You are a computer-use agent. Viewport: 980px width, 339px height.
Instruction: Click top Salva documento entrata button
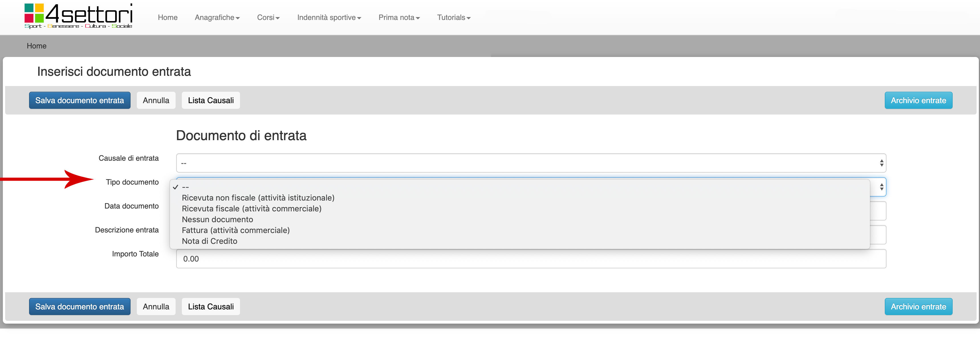(x=80, y=100)
